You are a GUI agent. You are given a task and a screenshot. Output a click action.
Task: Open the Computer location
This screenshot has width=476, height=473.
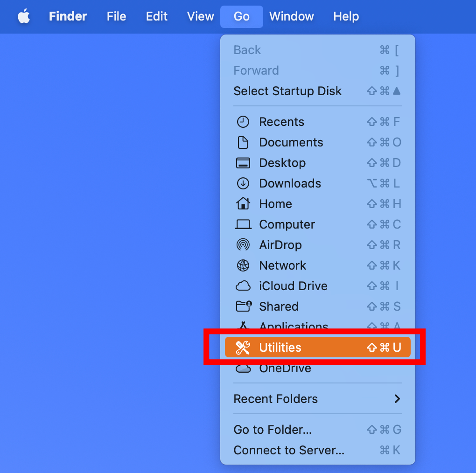(x=287, y=224)
